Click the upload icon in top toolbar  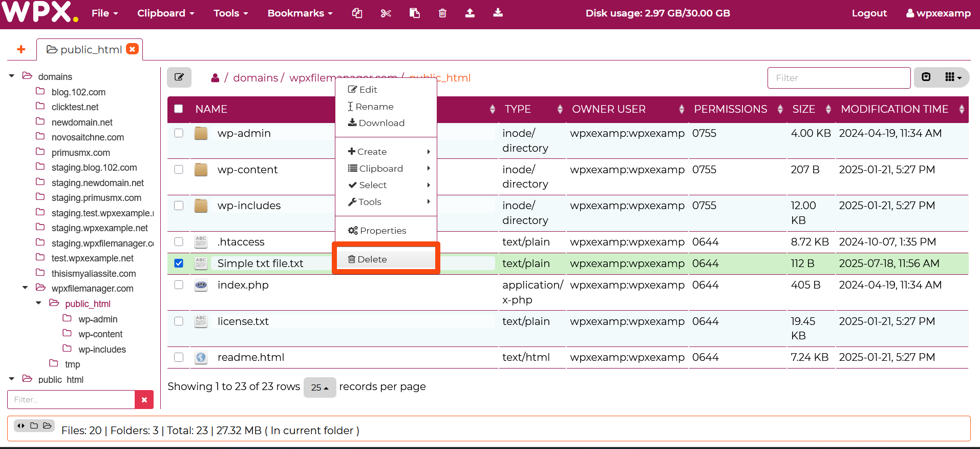click(x=470, y=13)
